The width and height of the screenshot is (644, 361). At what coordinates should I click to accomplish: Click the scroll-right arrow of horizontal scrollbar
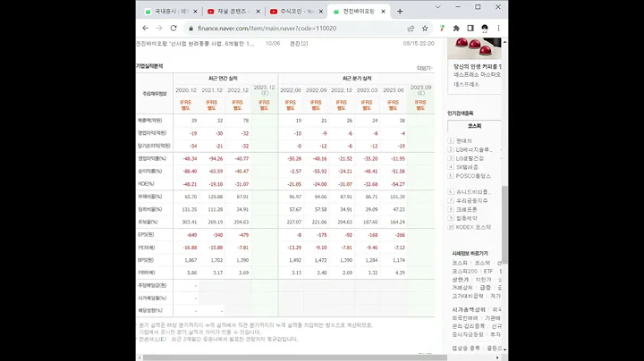pos(497,357)
